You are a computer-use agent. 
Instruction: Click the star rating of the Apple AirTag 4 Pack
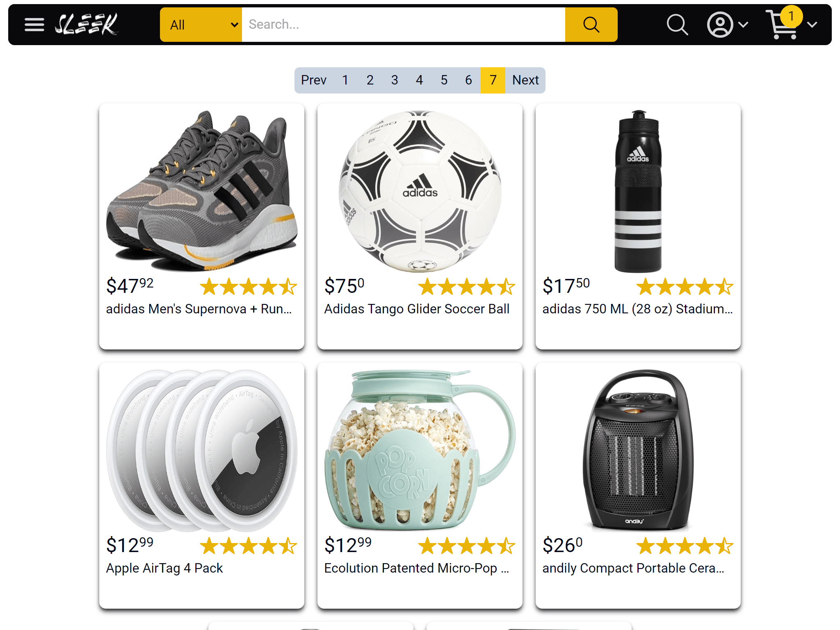pos(248,546)
